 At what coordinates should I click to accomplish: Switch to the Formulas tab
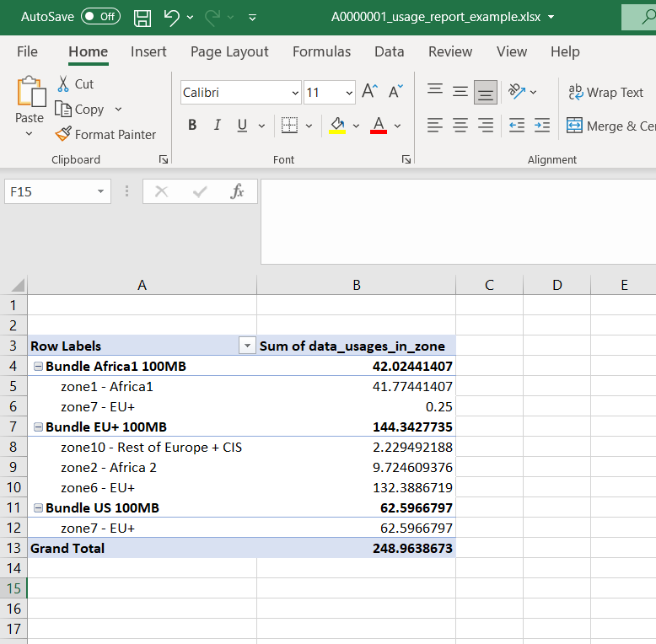click(321, 51)
